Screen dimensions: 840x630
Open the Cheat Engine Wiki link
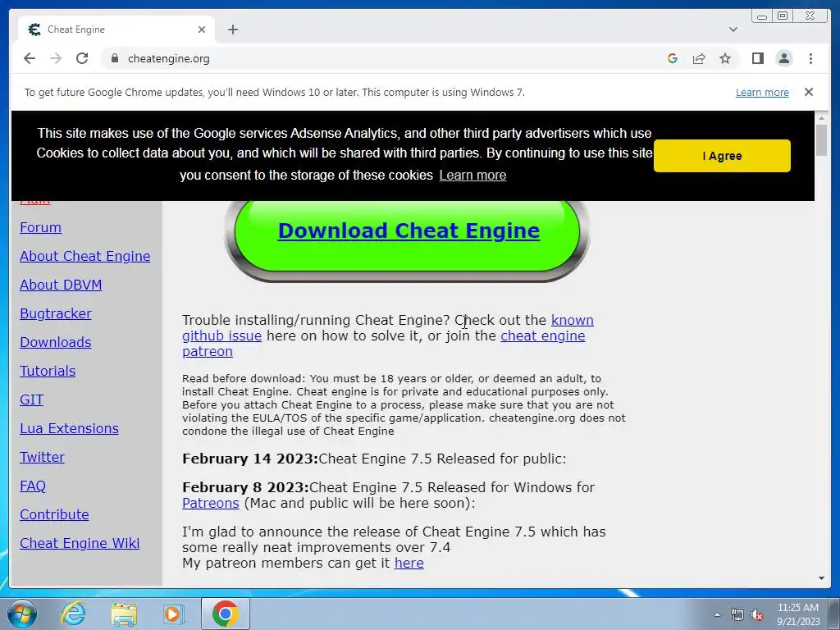80,543
